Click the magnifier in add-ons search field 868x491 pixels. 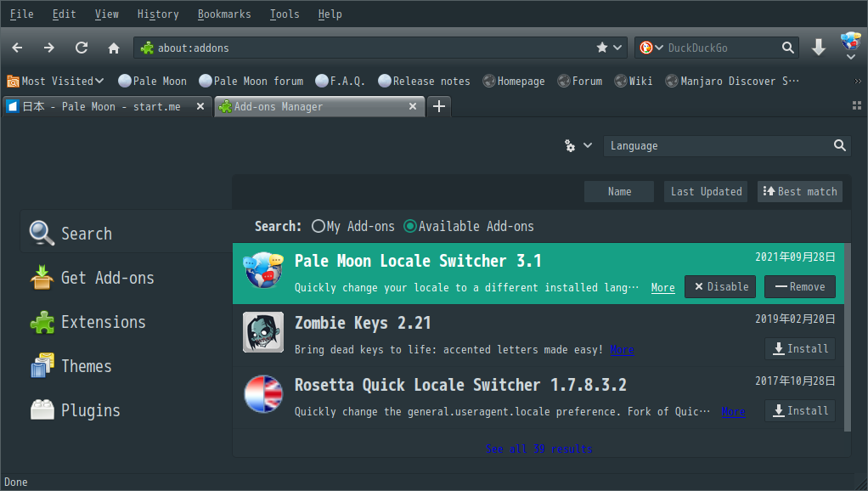click(840, 145)
